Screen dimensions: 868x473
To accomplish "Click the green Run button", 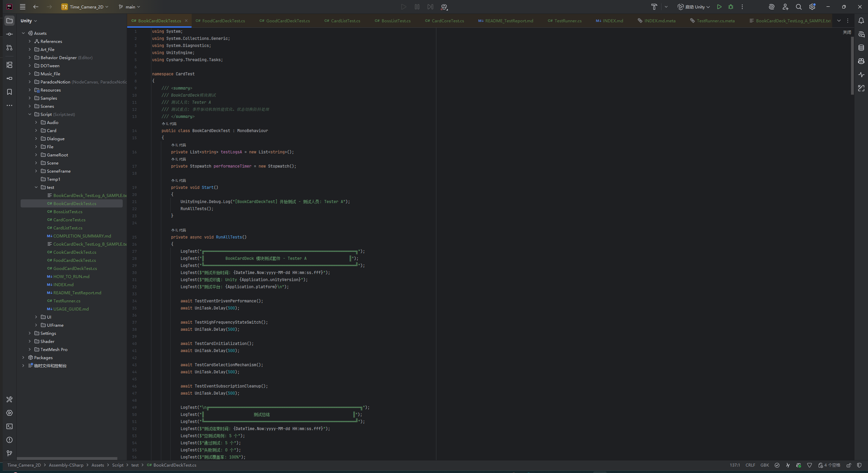I will coord(719,7).
